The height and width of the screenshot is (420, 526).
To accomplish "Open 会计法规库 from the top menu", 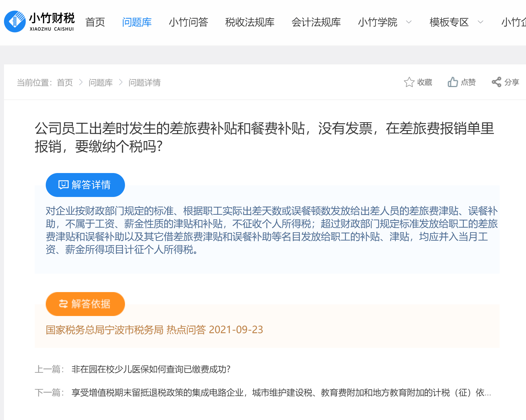I will [x=316, y=22].
